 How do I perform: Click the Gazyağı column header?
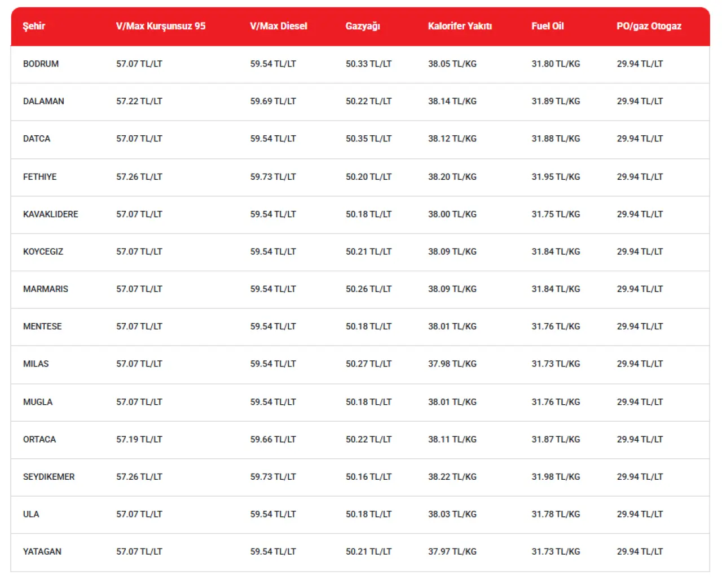point(363,26)
